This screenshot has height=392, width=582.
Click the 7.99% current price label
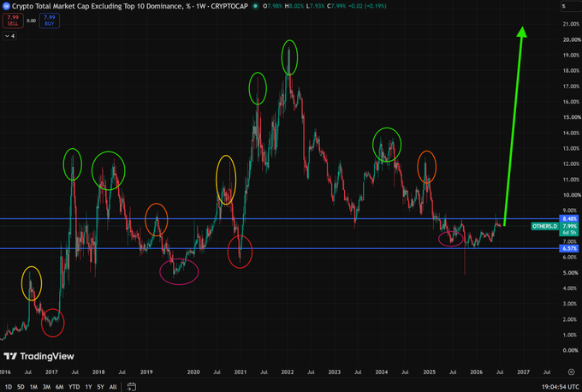point(569,226)
